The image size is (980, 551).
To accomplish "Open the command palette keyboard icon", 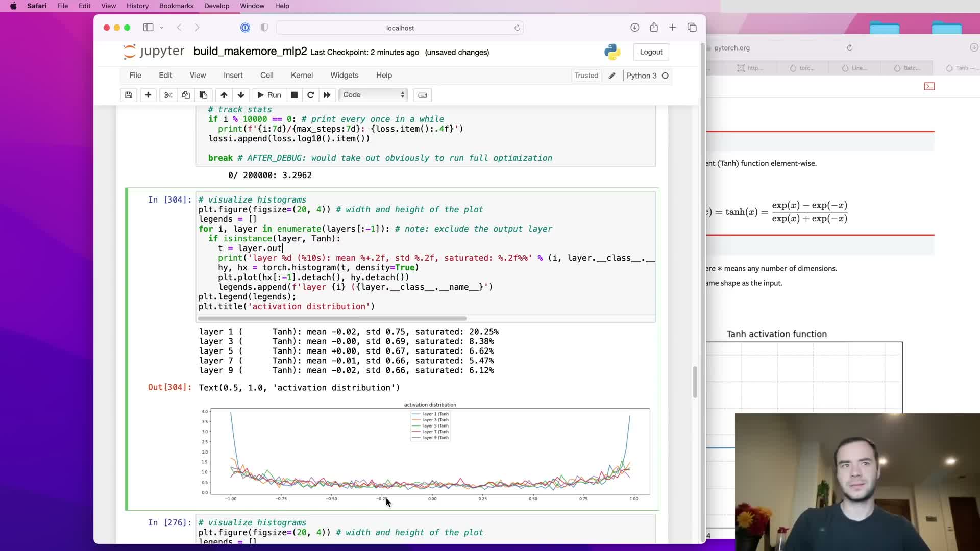I will [x=423, y=95].
